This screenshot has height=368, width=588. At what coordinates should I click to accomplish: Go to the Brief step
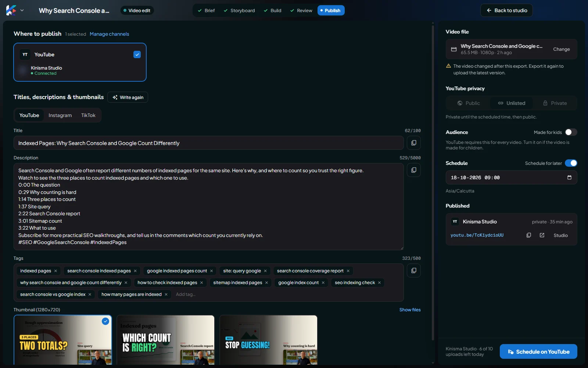click(206, 10)
